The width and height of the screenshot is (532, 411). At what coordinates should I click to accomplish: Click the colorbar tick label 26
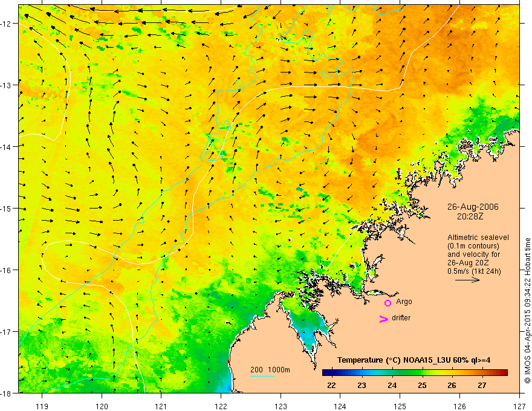click(452, 385)
